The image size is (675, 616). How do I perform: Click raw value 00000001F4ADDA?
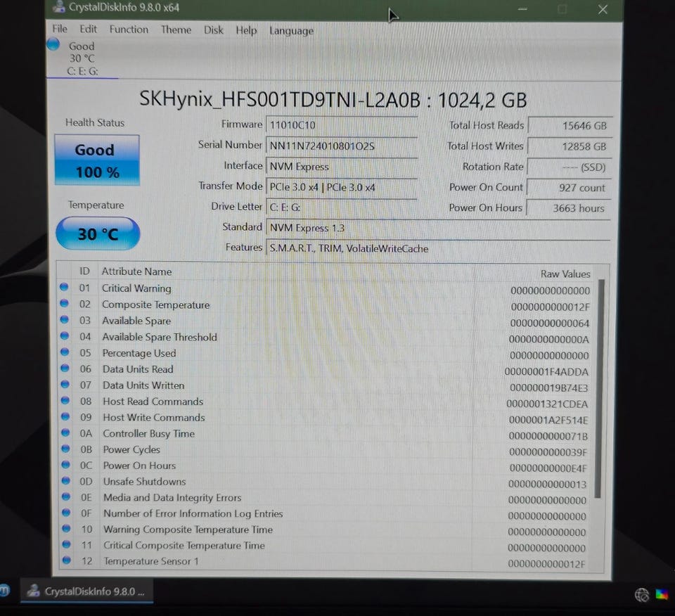point(546,371)
